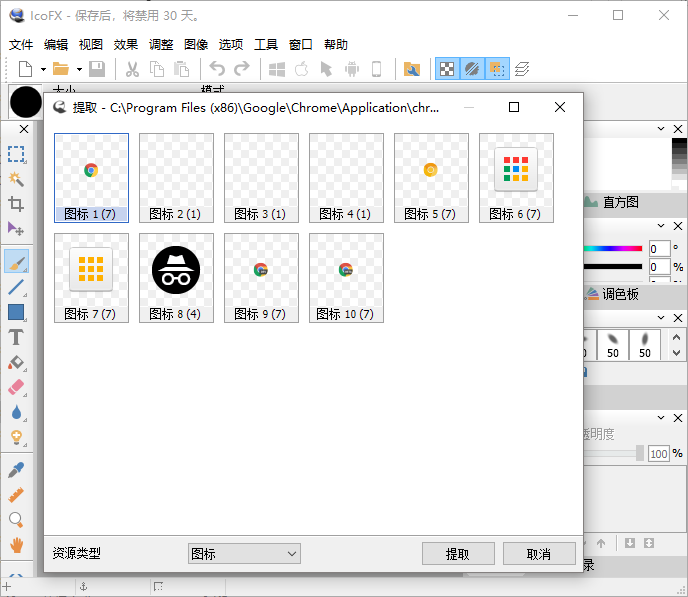Screen dimensions: 688x597
Task: Click the New file toolbar icon
Action: [25, 69]
